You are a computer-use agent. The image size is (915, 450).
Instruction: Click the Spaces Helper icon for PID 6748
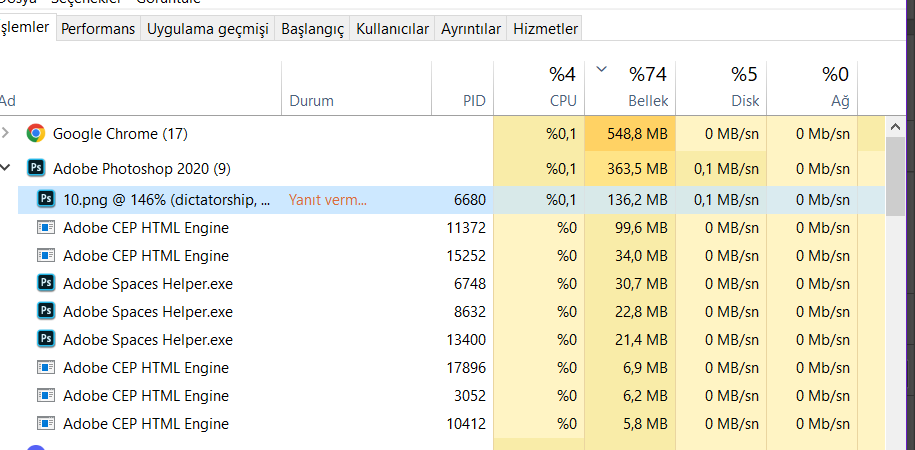46,283
